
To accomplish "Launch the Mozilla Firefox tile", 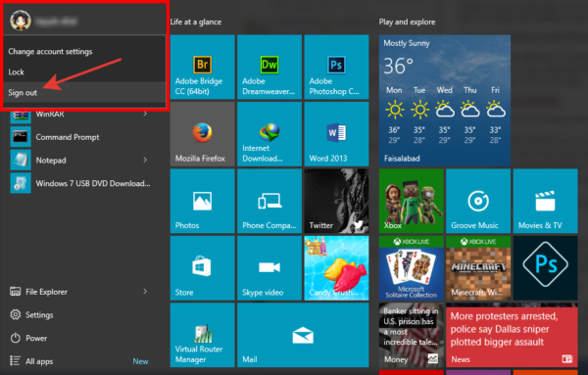I will [x=203, y=134].
